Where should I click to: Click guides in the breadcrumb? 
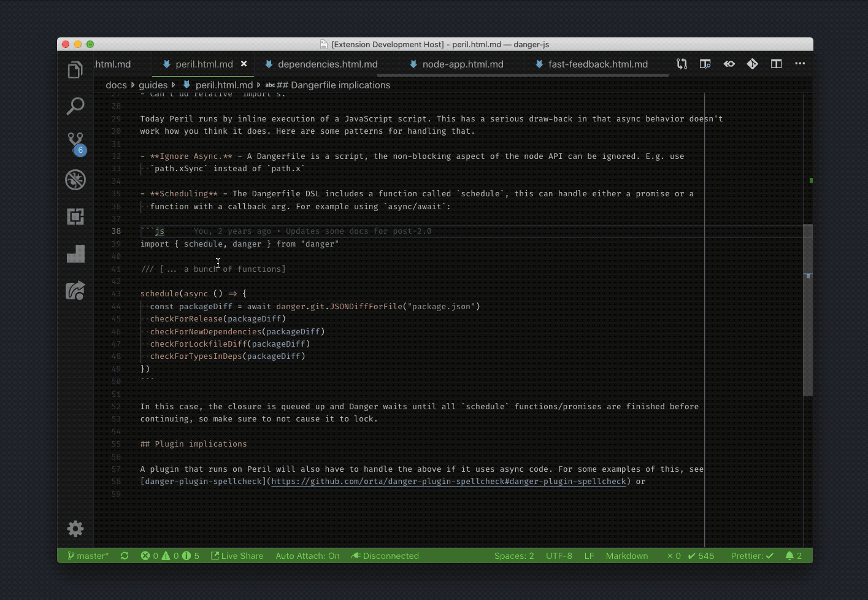click(x=153, y=85)
